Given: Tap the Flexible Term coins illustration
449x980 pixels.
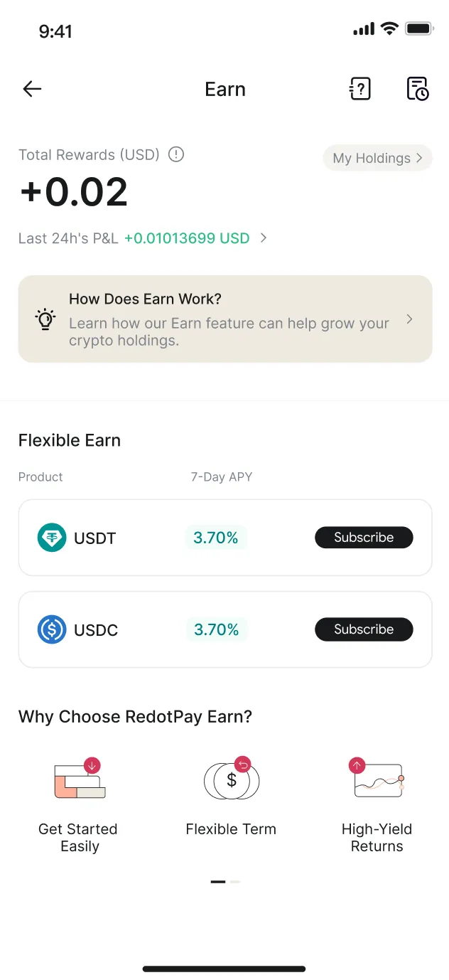Looking at the screenshot, I should (x=231, y=779).
